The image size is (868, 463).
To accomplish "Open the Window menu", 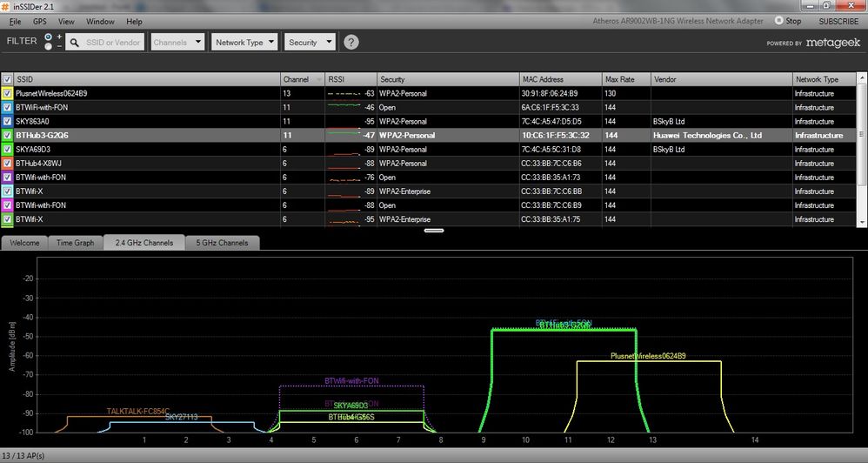I will (100, 22).
